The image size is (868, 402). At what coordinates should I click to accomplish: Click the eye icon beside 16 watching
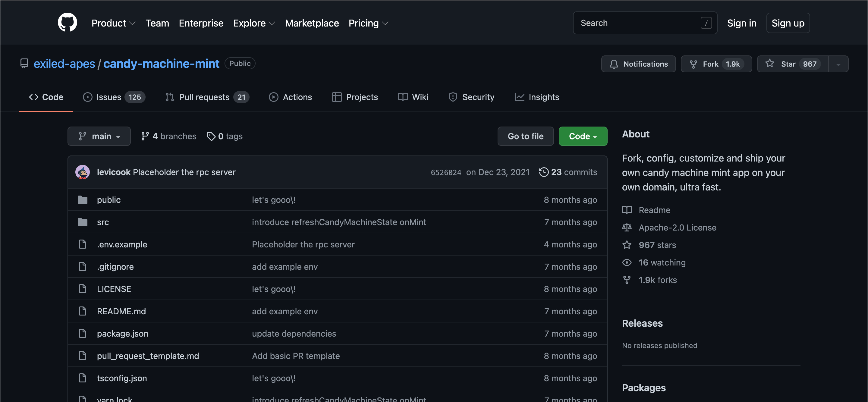pyautogui.click(x=627, y=262)
